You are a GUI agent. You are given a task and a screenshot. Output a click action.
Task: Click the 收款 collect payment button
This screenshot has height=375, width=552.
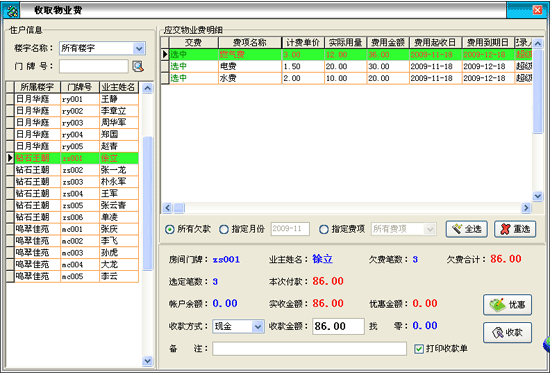pos(507,332)
